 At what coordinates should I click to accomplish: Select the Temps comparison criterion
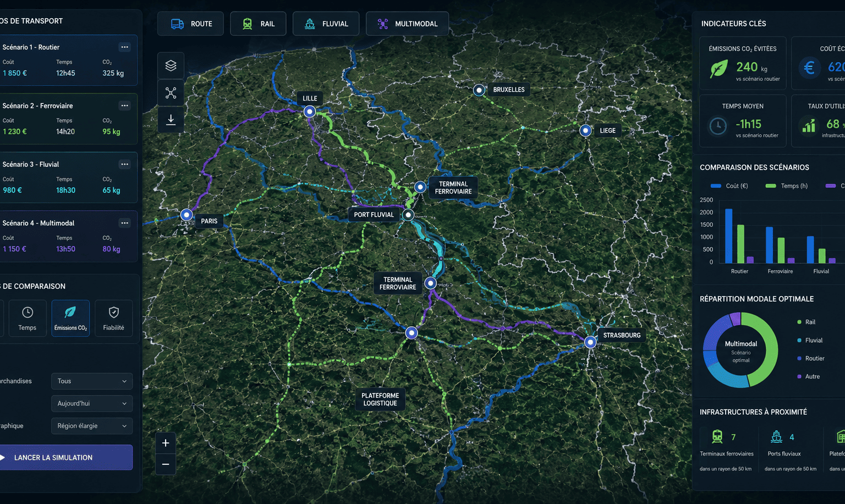click(28, 318)
